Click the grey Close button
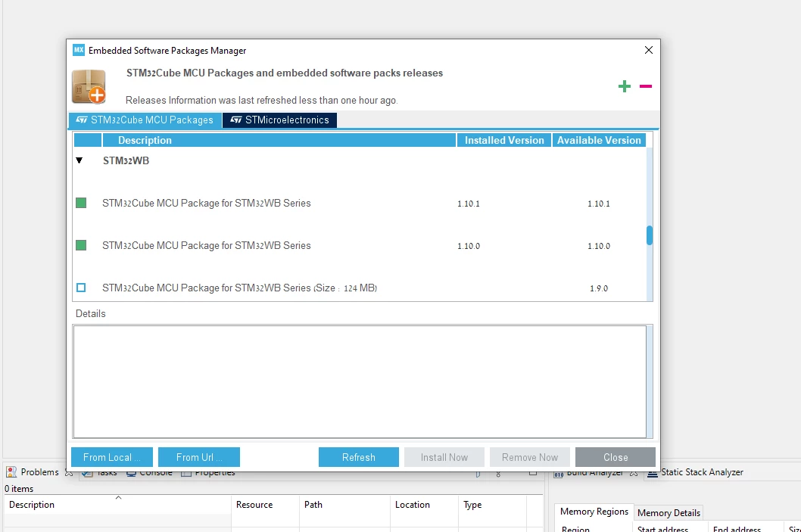 click(x=615, y=457)
